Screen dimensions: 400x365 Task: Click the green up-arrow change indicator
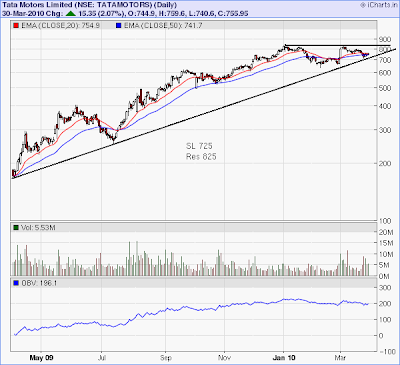point(70,14)
